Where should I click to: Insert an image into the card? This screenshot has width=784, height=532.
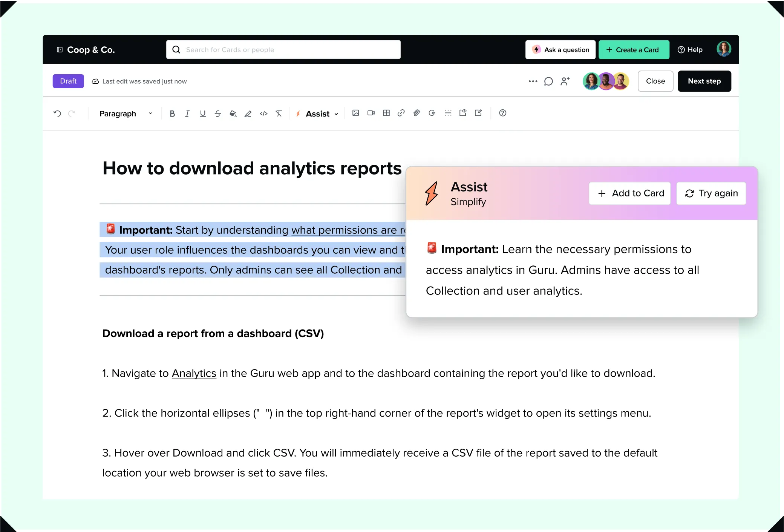tap(356, 113)
